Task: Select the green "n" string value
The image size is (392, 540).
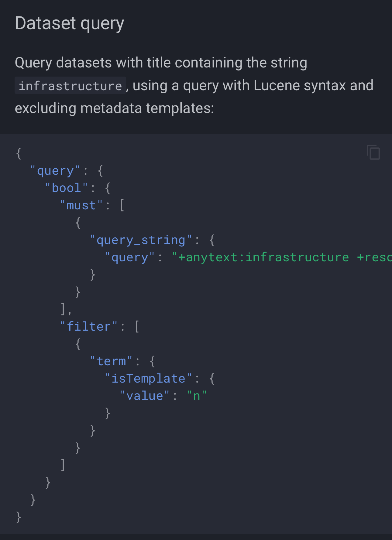Action: coord(197,396)
